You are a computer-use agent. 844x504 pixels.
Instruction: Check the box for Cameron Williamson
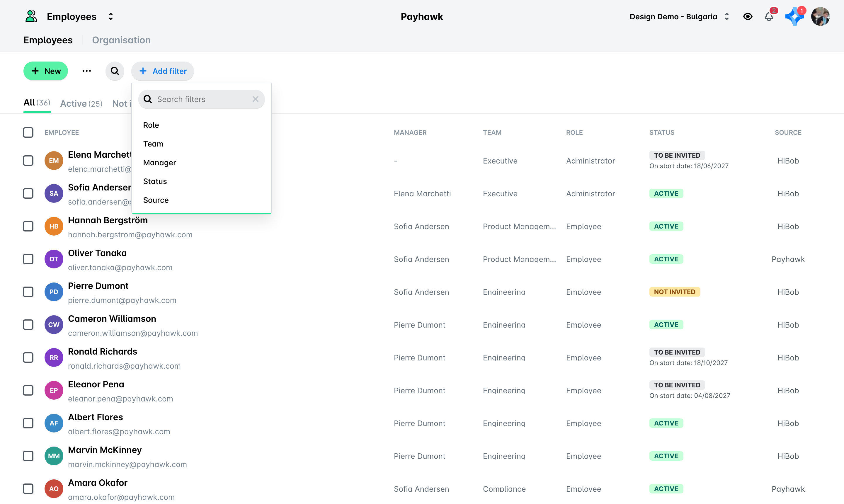click(28, 325)
